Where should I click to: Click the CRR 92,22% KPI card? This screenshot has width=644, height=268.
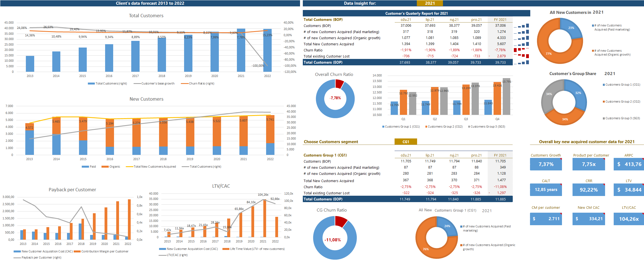(588, 190)
